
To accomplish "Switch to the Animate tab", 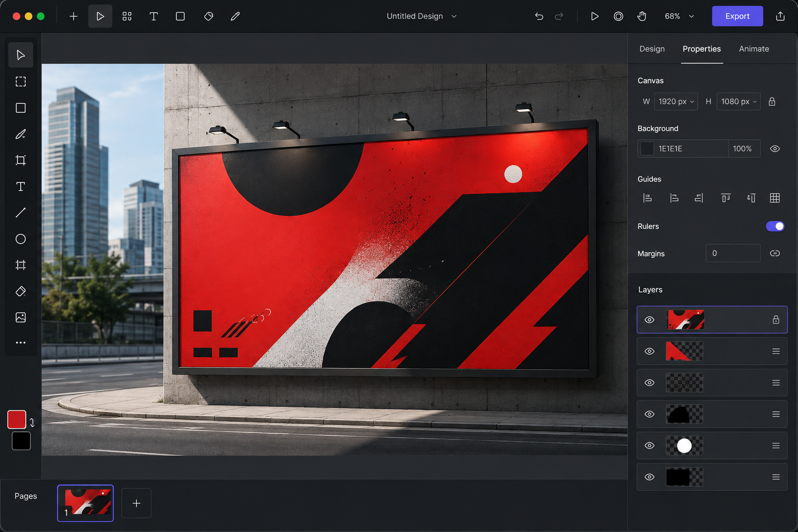I will tap(754, 49).
